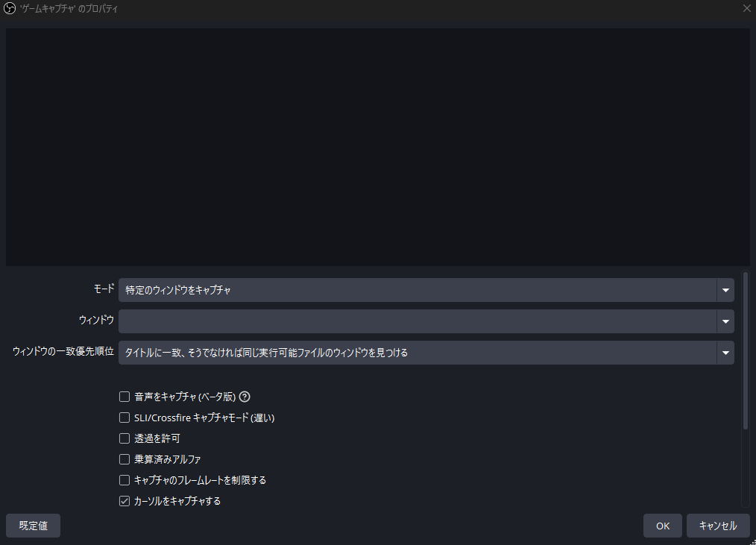Toggle SLI/Crossfire キャプチャモード checkbox
This screenshot has width=756, height=545.
(125, 418)
